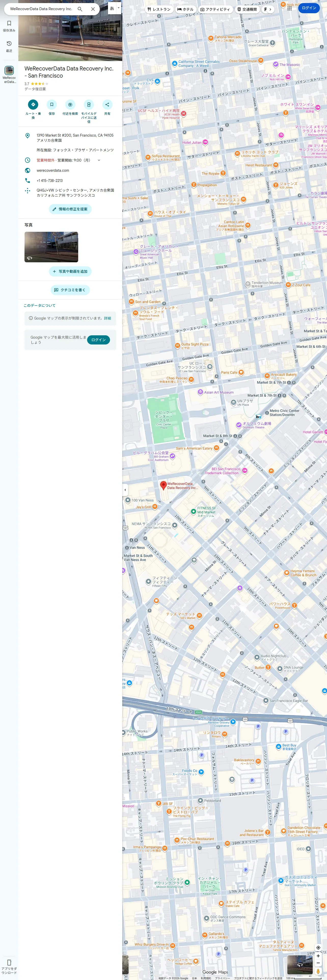Click プロダクトに関するフィードバックを送信 link
The width and height of the screenshot is (327, 980).
coord(258,978)
